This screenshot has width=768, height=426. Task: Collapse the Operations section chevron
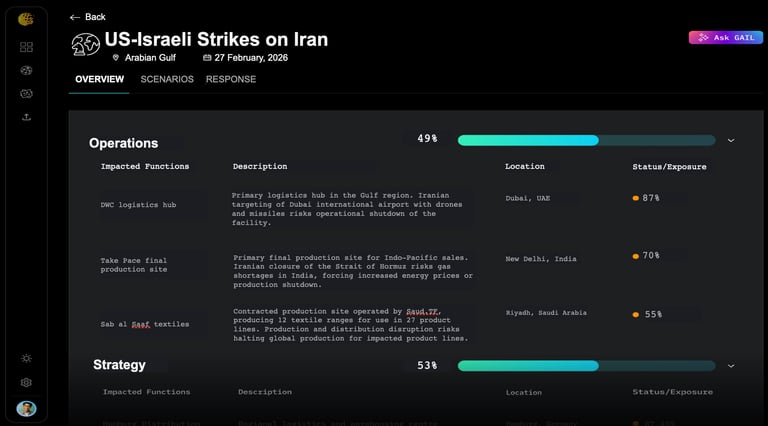tap(731, 141)
